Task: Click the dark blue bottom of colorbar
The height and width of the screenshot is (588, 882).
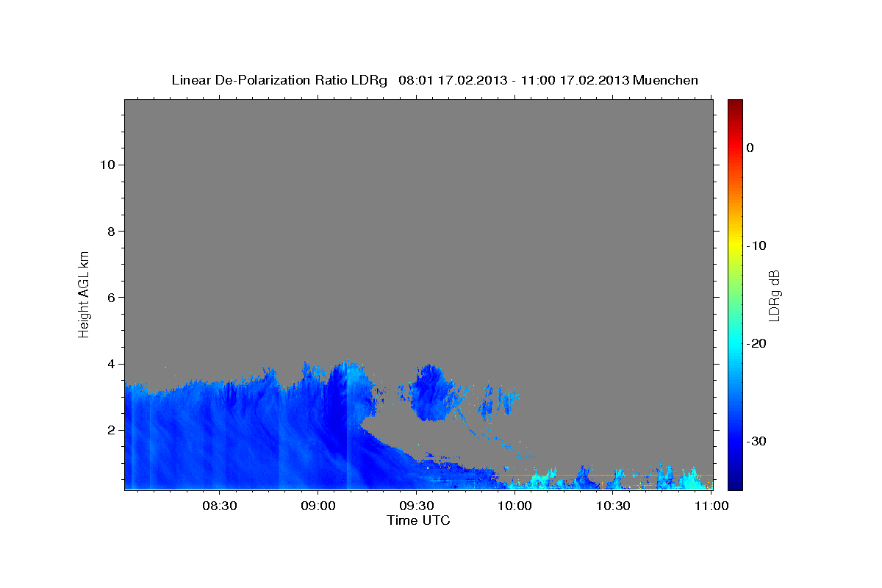Action: pos(735,481)
